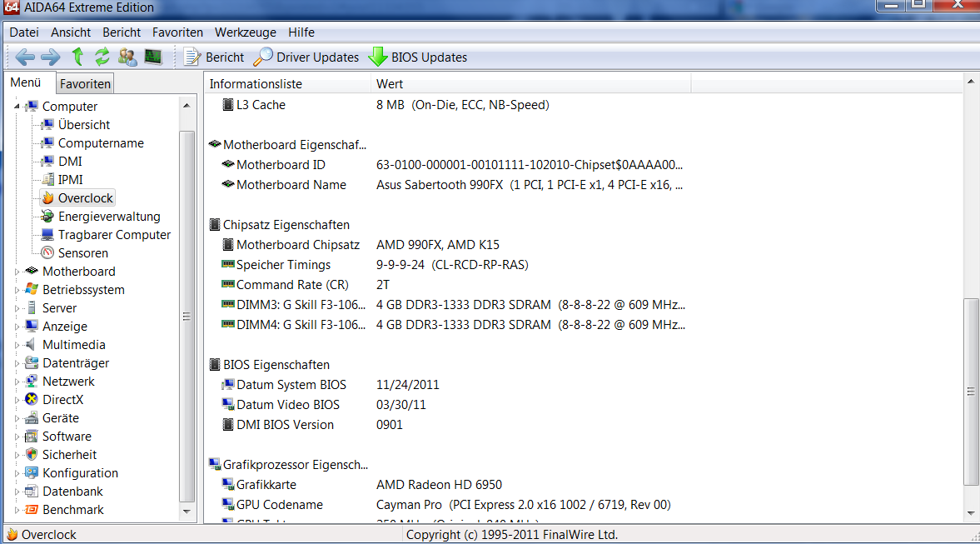Select the GPU Codename row
The image size is (980, 544).
[446, 505]
